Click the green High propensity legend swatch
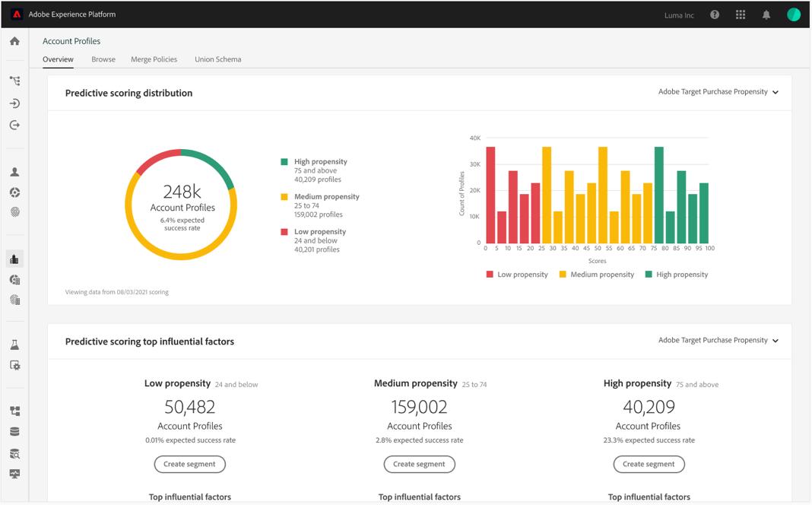 click(x=284, y=161)
